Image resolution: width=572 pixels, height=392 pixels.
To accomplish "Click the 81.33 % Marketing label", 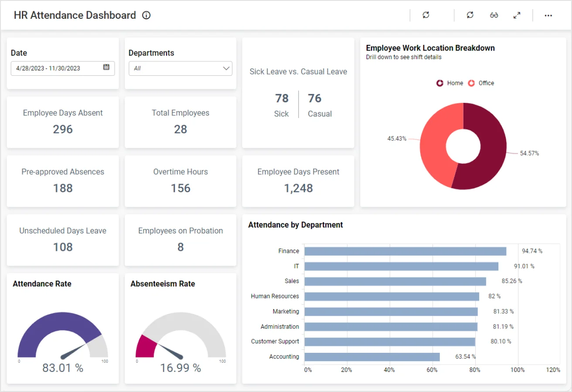I will (x=504, y=311).
